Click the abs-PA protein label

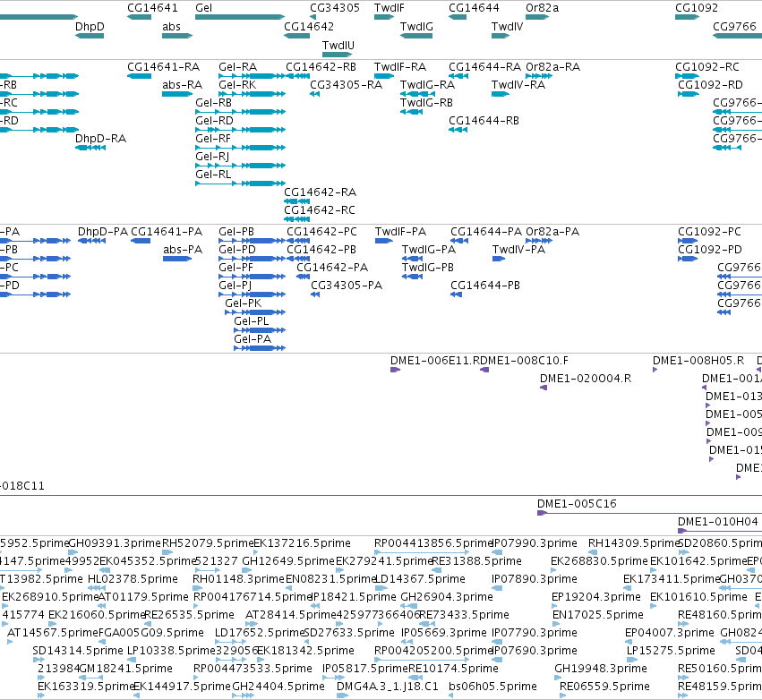click(183, 250)
